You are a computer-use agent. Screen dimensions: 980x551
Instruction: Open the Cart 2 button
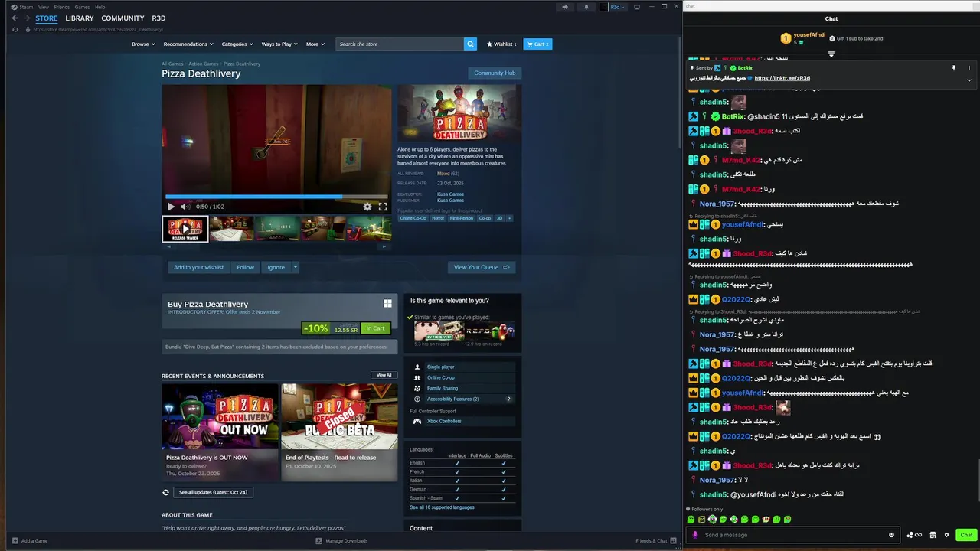coord(538,44)
